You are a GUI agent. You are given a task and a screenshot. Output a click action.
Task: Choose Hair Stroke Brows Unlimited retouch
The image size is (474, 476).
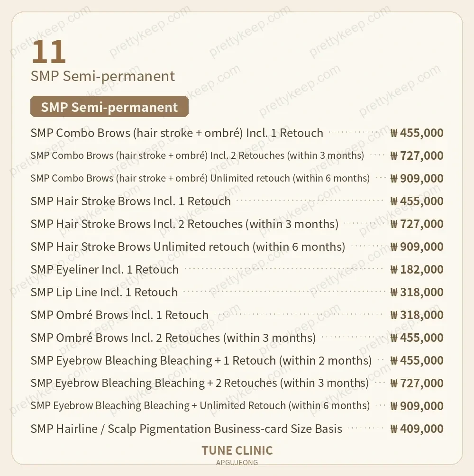[x=237, y=247]
